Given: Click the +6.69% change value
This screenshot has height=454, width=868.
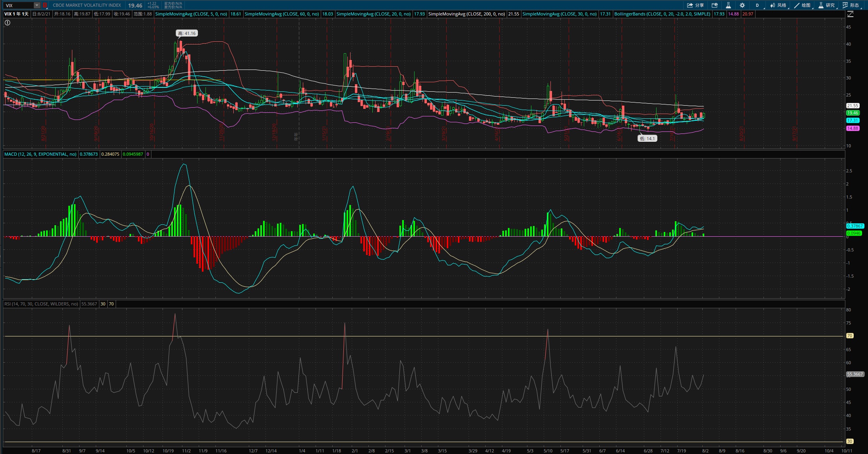Looking at the screenshot, I should 153,7.
